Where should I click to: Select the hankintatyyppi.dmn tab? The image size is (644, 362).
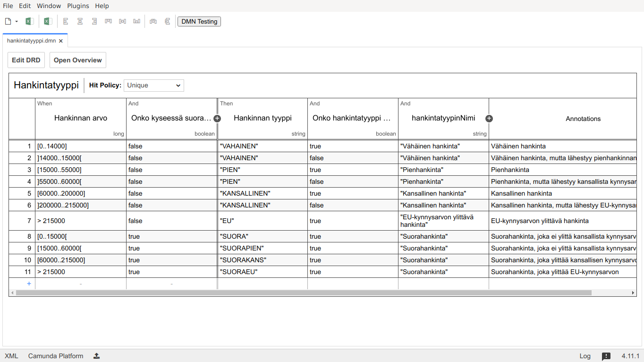click(x=32, y=41)
